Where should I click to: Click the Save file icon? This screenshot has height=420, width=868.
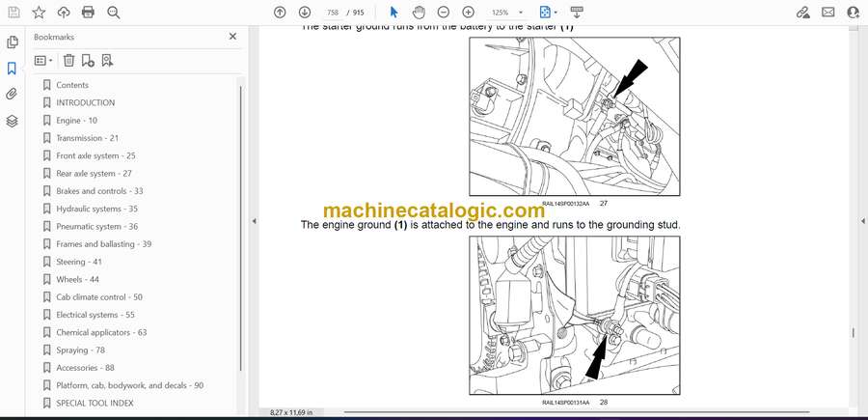click(14, 13)
